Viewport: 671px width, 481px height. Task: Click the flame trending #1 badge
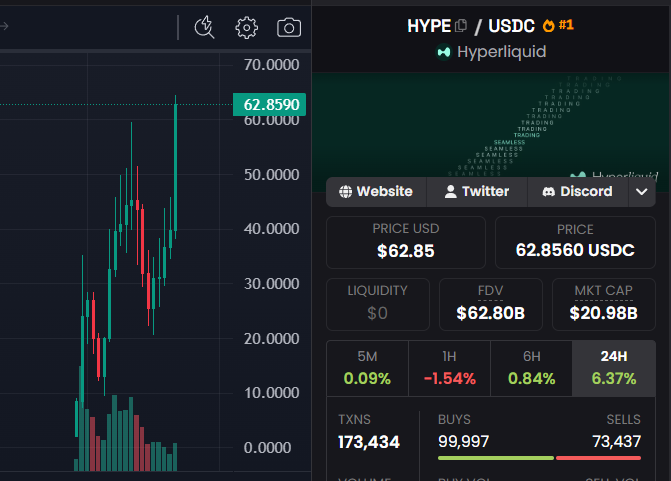pyautogui.click(x=558, y=25)
